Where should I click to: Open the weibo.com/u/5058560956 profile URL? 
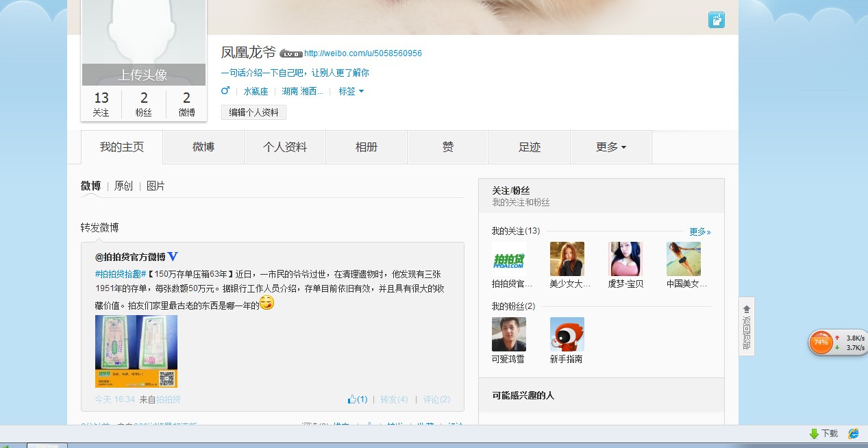(363, 53)
